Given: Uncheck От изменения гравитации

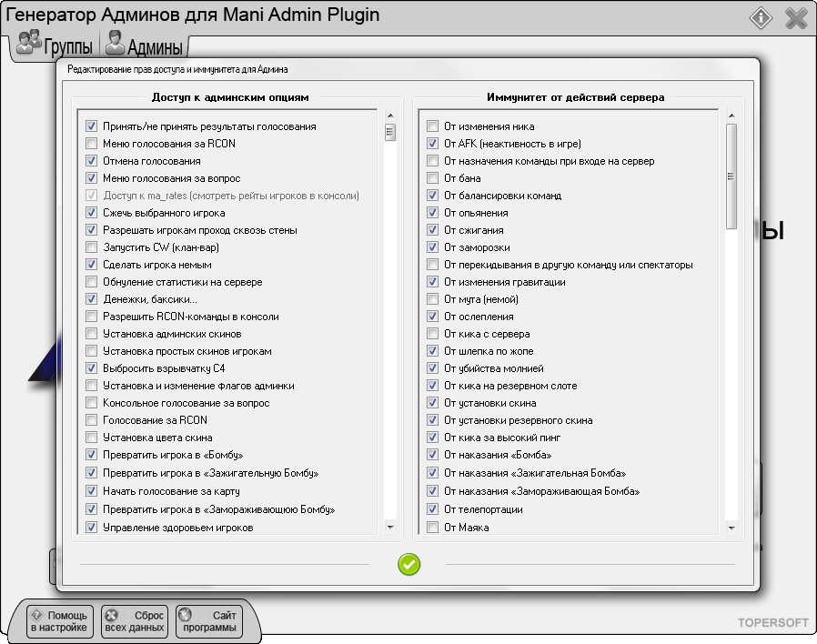Looking at the screenshot, I should click(x=432, y=282).
